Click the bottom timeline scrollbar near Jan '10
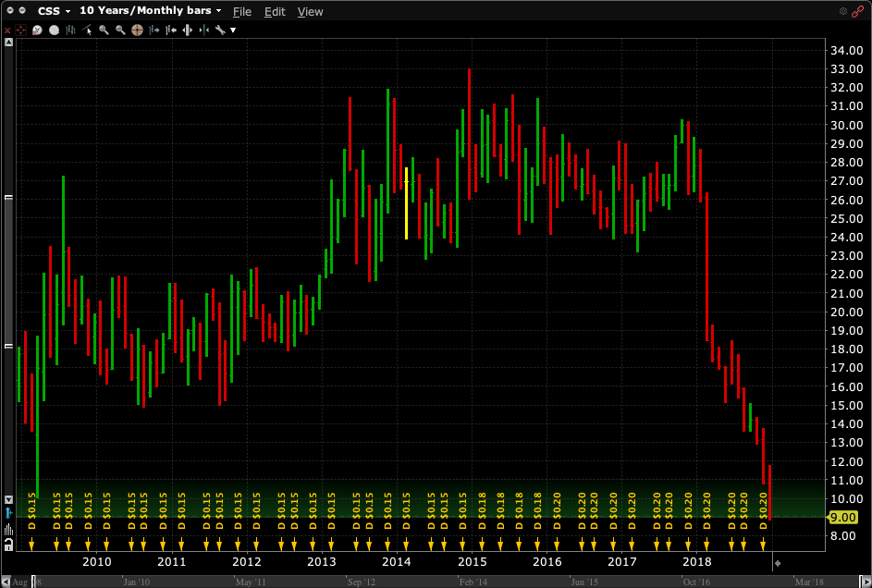The width and height of the screenshot is (872, 588). coord(136,582)
